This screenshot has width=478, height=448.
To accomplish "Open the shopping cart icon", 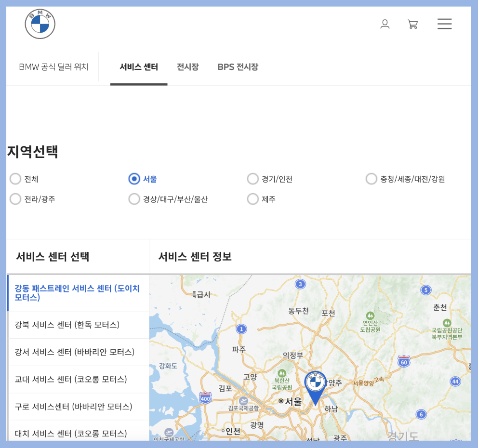I will [413, 24].
